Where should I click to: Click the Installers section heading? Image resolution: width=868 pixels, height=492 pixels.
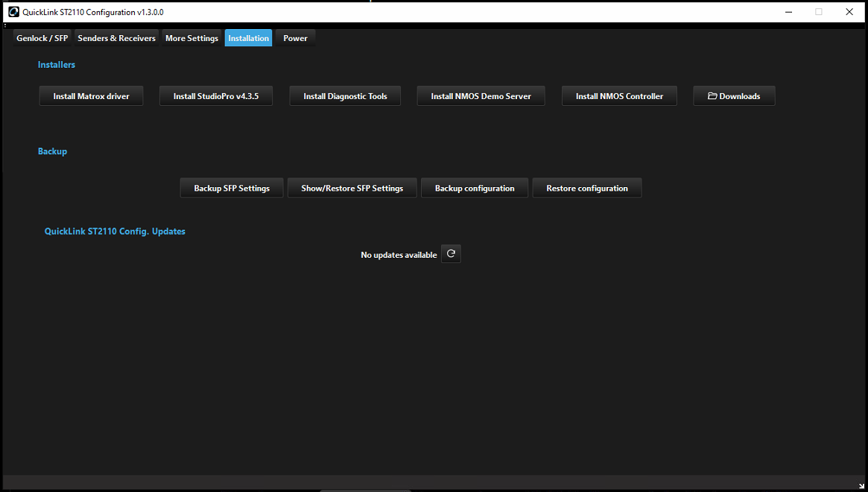pyautogui.click(x=57, y=65)
